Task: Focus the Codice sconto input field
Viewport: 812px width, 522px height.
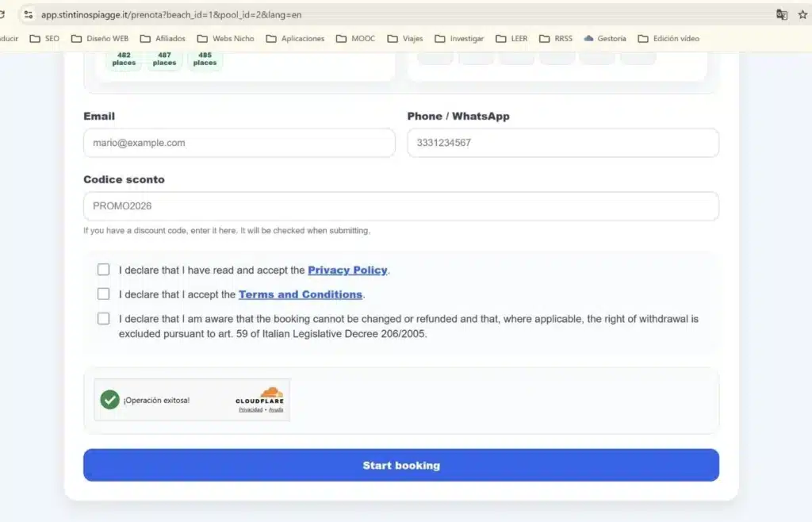Action: [401, 206]
